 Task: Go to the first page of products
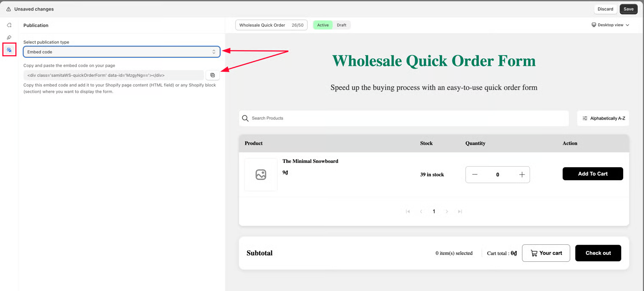point(408,211)
